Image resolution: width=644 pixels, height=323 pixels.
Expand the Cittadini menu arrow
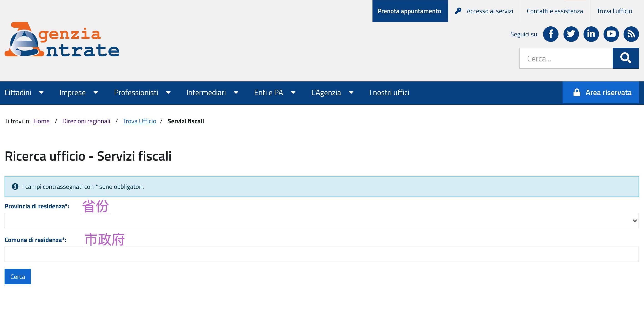coord(41,93)
